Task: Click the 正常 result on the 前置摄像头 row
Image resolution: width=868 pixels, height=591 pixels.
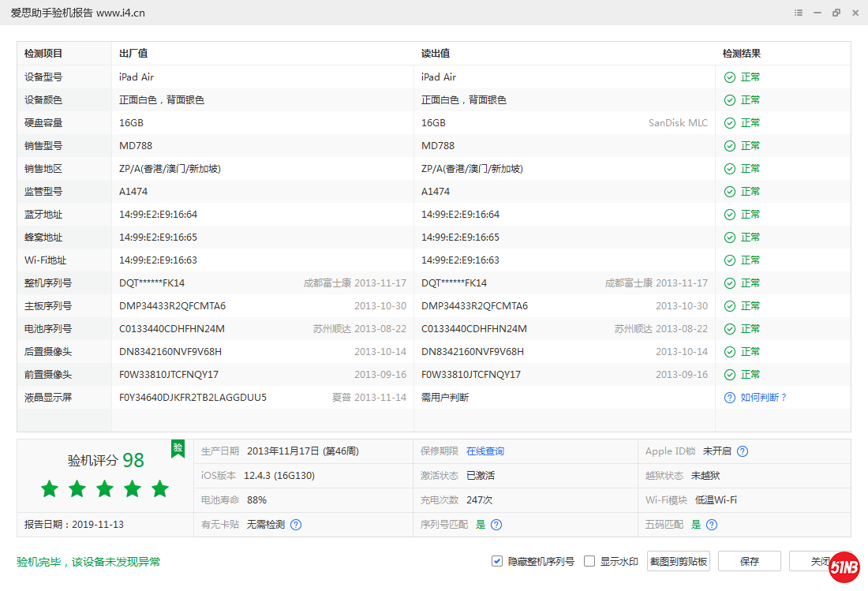Action: point(749,374)
